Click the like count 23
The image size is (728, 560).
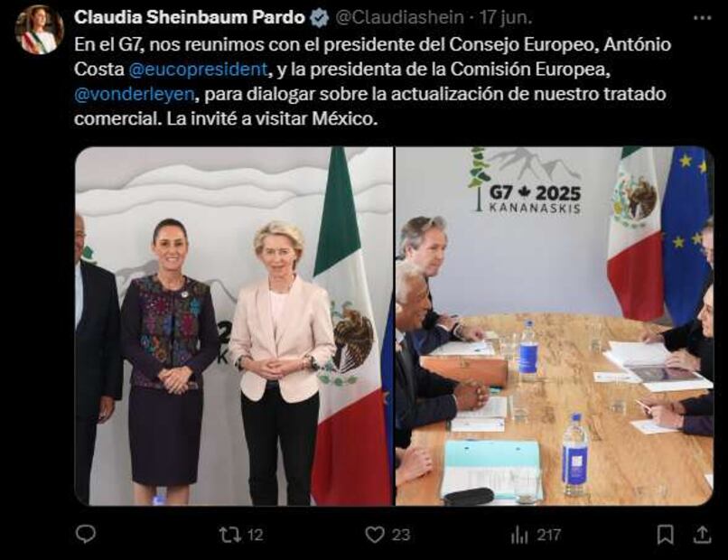(401, 536)
